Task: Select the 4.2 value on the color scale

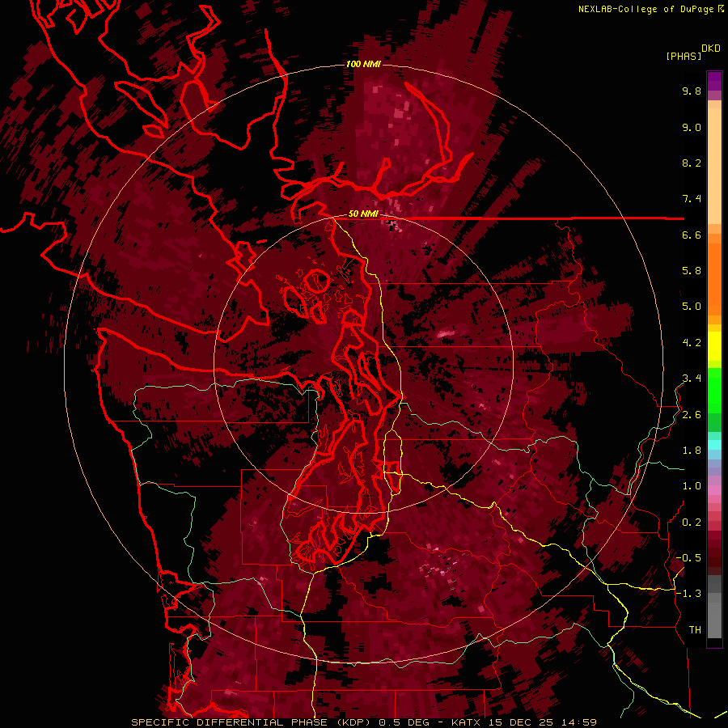Action: point(692,343)
